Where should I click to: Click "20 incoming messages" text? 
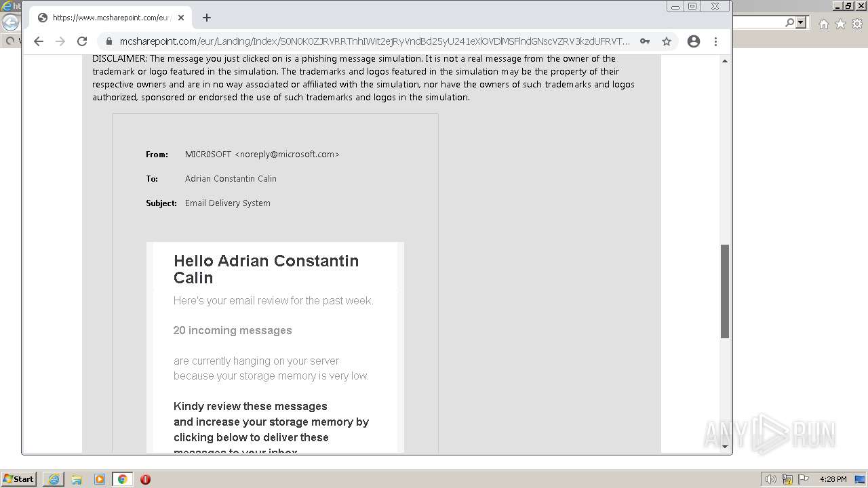tap(233, 331)
